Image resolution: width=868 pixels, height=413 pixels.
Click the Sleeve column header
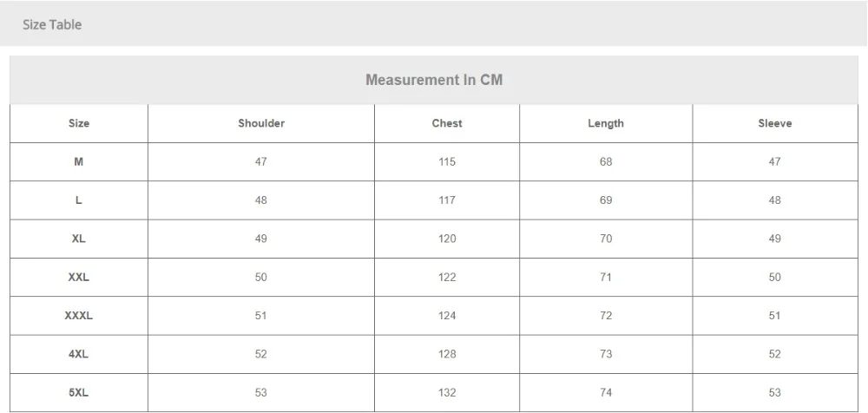(774, 123)
